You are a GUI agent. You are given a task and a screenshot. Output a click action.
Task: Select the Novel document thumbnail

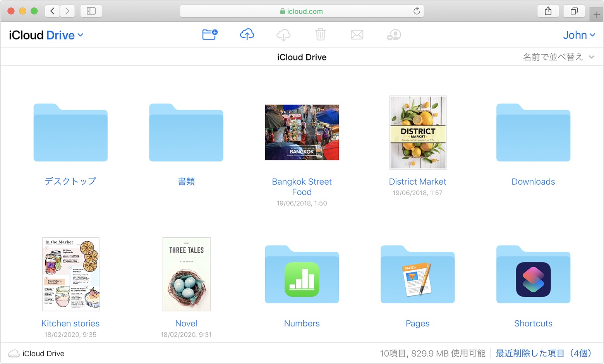(186, 274)
